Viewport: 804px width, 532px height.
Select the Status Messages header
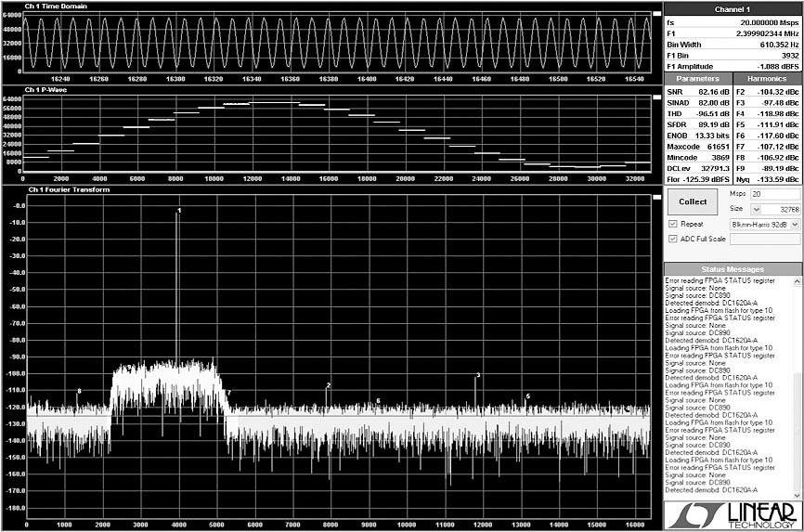coord(733,269)
